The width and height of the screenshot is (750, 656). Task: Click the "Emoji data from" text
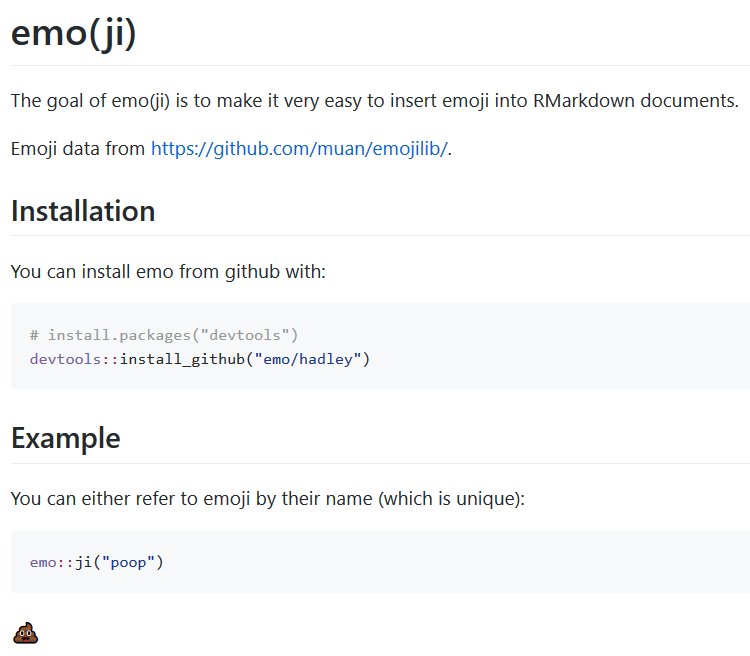pyautogui.click(x=77, y=149)
